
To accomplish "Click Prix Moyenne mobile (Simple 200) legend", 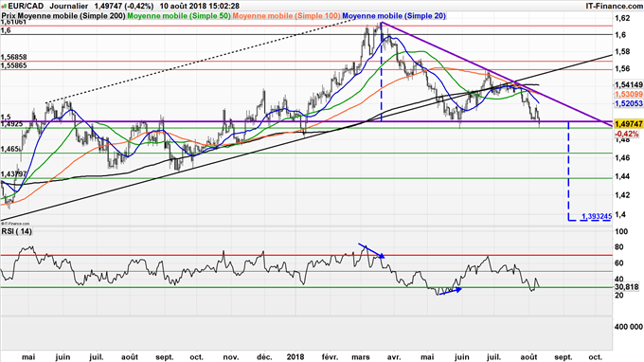I will (63, 15).
